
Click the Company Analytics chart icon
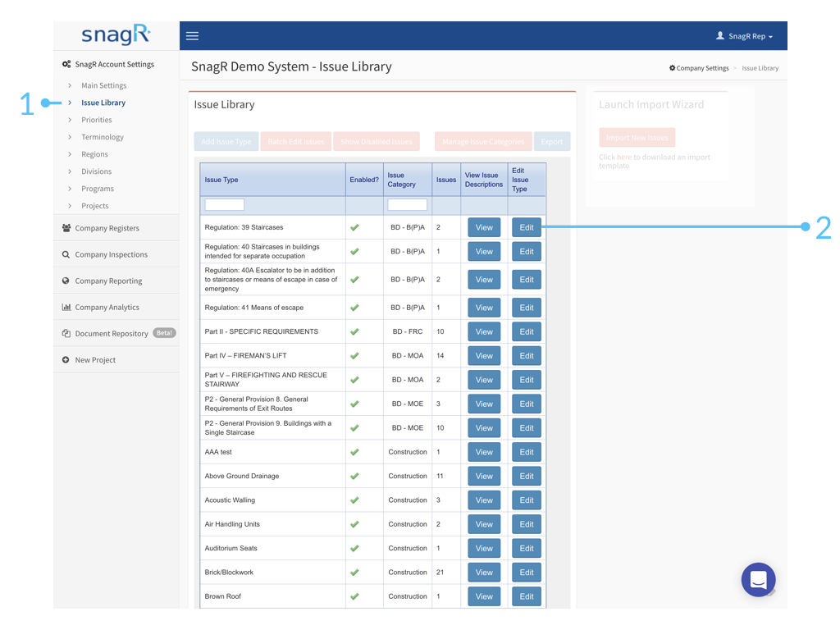tap(66, 307)
